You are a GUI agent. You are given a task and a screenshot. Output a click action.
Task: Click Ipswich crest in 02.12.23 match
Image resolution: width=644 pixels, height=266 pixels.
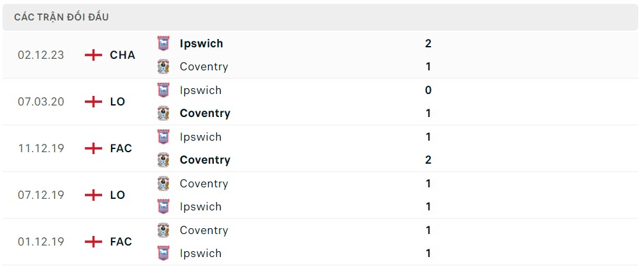click(163, 43)
